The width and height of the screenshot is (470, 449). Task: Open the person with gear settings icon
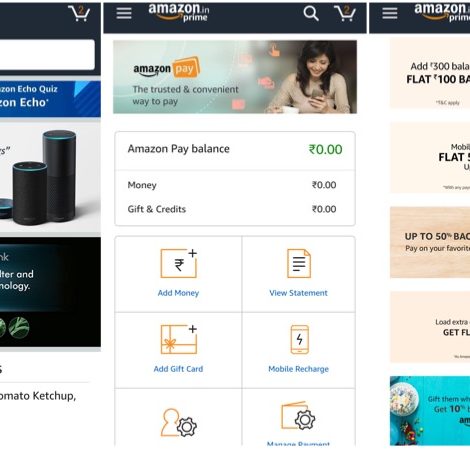click(x=179, y=423)
